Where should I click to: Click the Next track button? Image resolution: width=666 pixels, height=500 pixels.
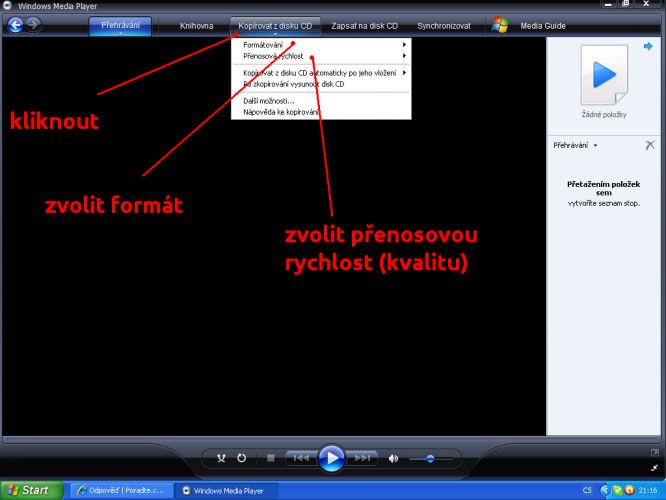pos(362,458)
